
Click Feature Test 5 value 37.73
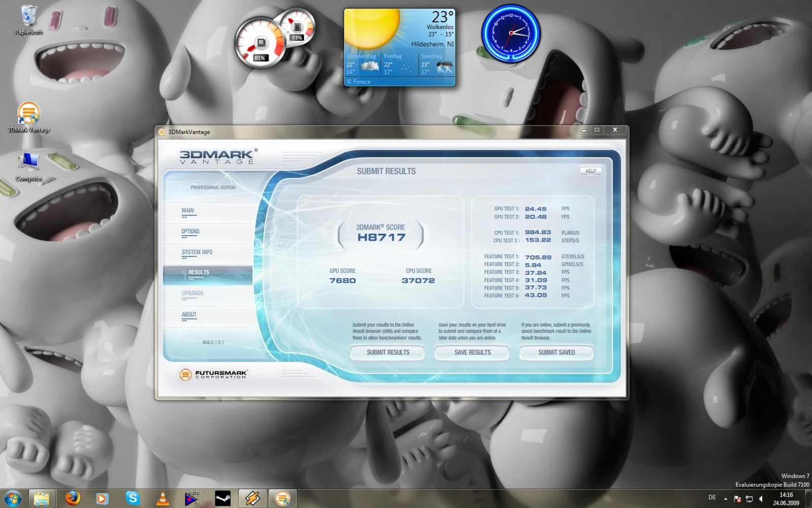click(x=536, y=288)
